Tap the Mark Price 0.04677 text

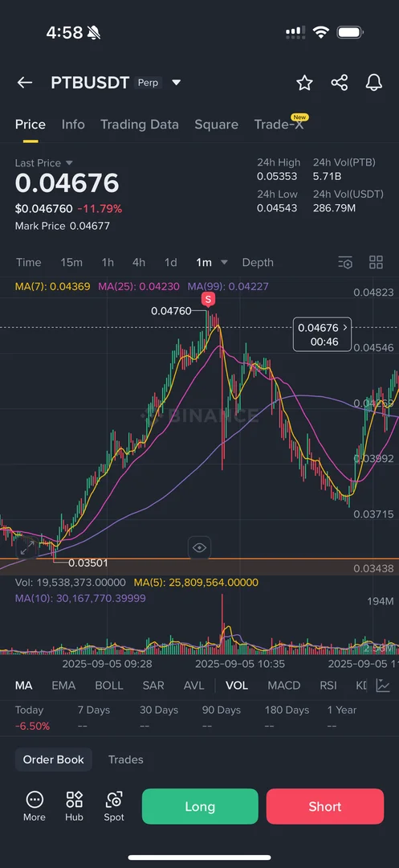point(63,226)
